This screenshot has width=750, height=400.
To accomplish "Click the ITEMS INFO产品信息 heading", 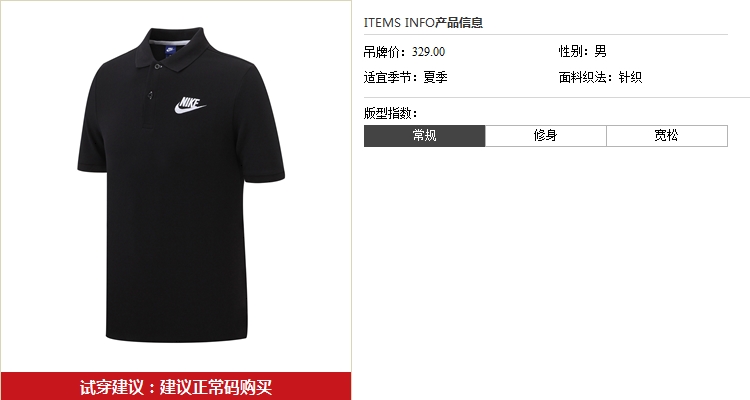I will click(x=423, y=22).
